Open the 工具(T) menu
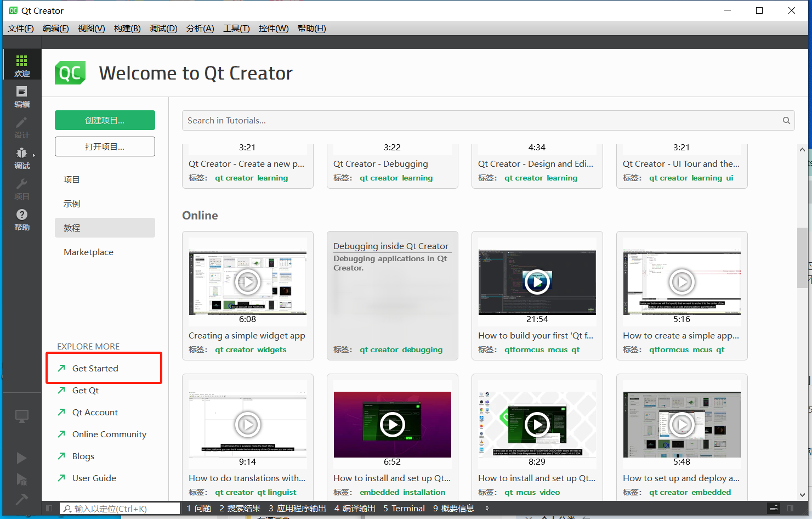Image resolution: width=812 pixels, height=519 pixels. (x=236, y=28)
